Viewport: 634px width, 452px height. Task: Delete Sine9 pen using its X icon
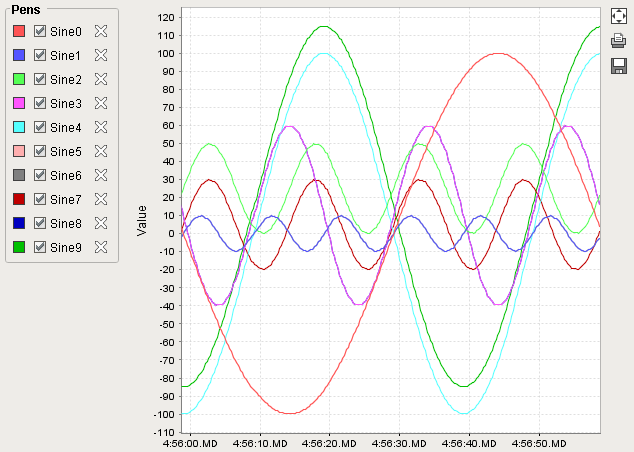pos(100,247)
